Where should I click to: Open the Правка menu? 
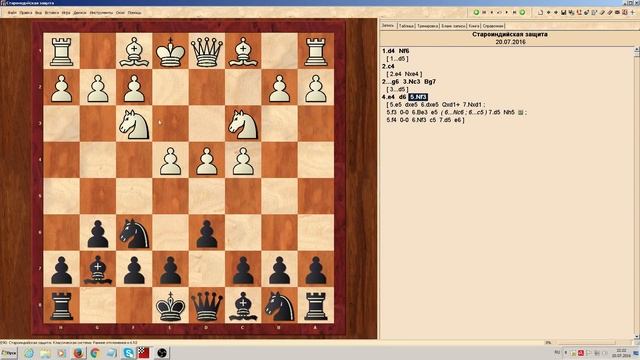(x=25, y=13)
